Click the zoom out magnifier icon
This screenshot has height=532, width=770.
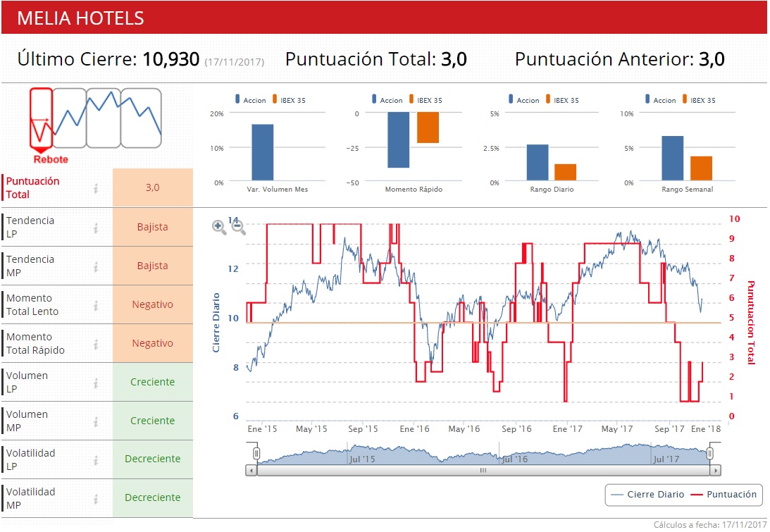coord(238,226)
